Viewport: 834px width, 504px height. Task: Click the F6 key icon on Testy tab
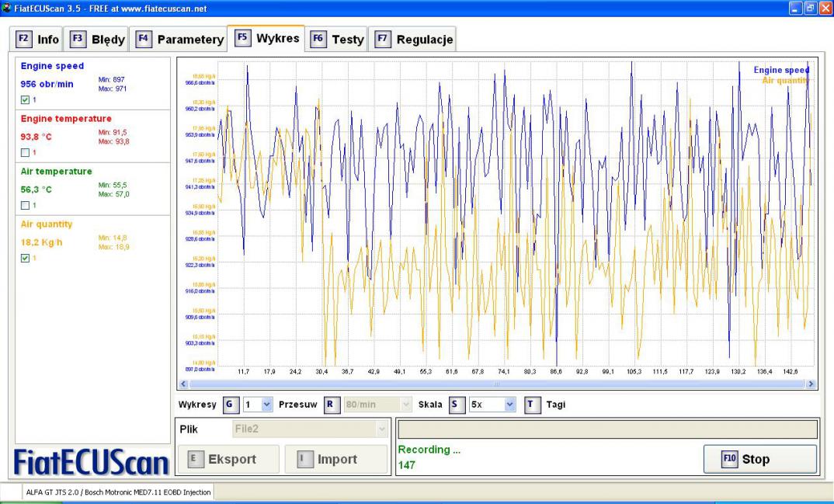[318, 39]
